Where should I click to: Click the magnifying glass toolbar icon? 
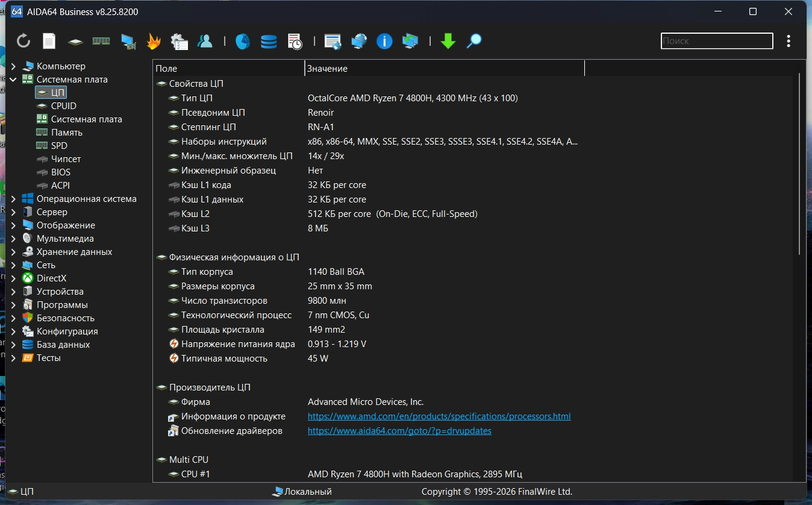474,41
